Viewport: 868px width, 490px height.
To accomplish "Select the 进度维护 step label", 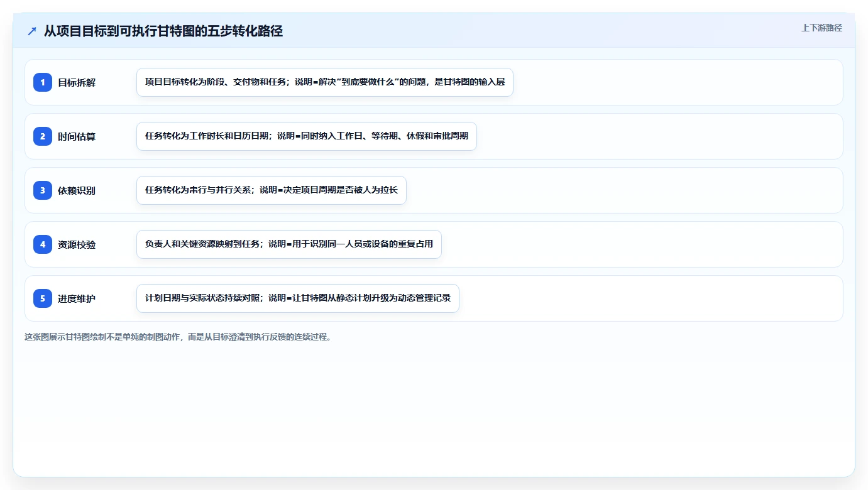I will (77, 298).
